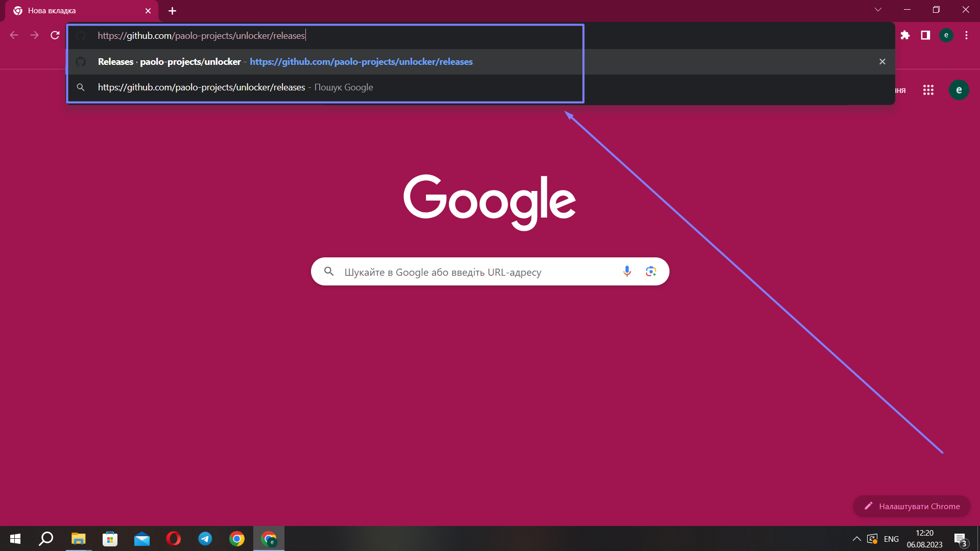Open notification center with 3 alerts

click(960, 539)
